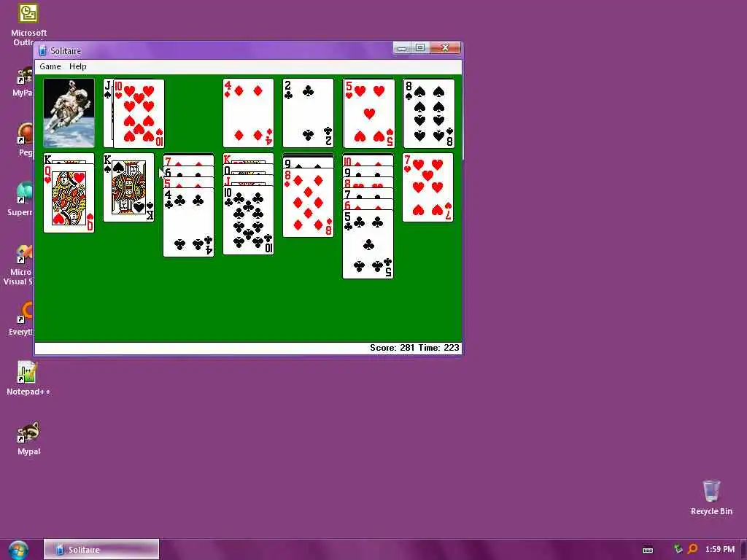The height and width of the screenshot is (560, 747).
Task: Open the Game menu
Action: [50, 66]
